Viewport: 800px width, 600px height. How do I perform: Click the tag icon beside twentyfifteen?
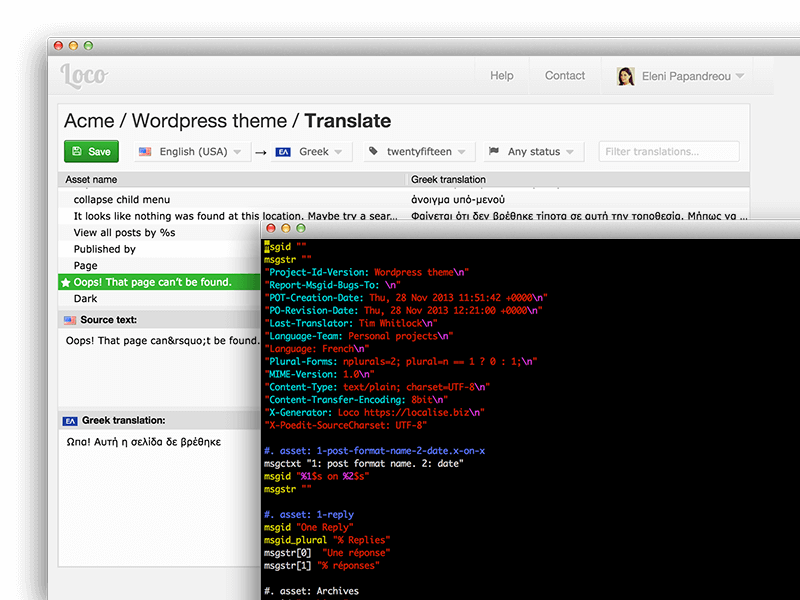pyautogui.click(x=373, y=152)
